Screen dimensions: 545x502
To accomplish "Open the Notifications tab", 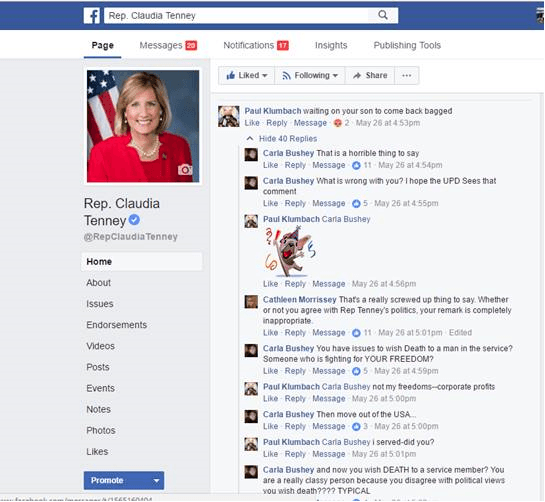I will 256,45.
